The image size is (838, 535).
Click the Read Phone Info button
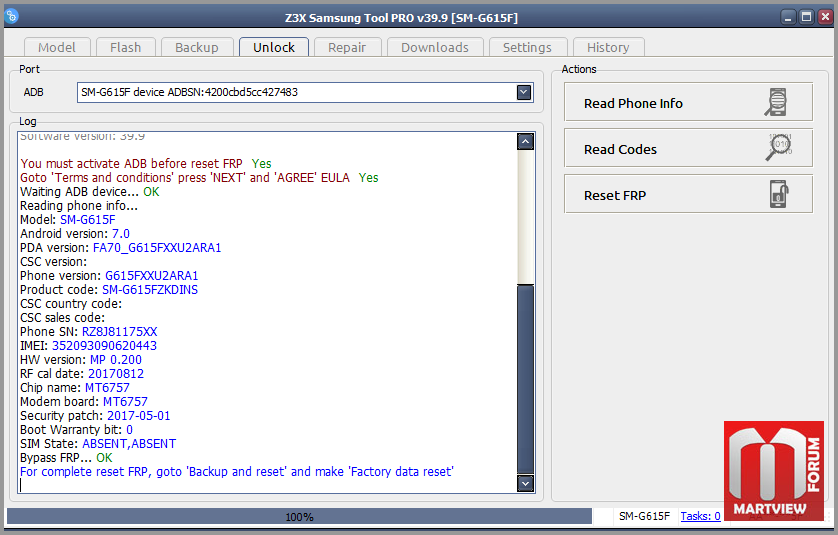click(688, 102)
